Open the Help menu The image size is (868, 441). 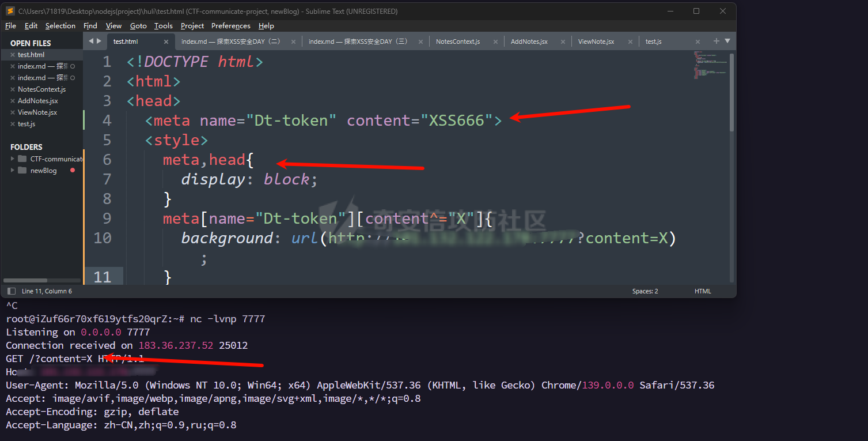[266, 26]
